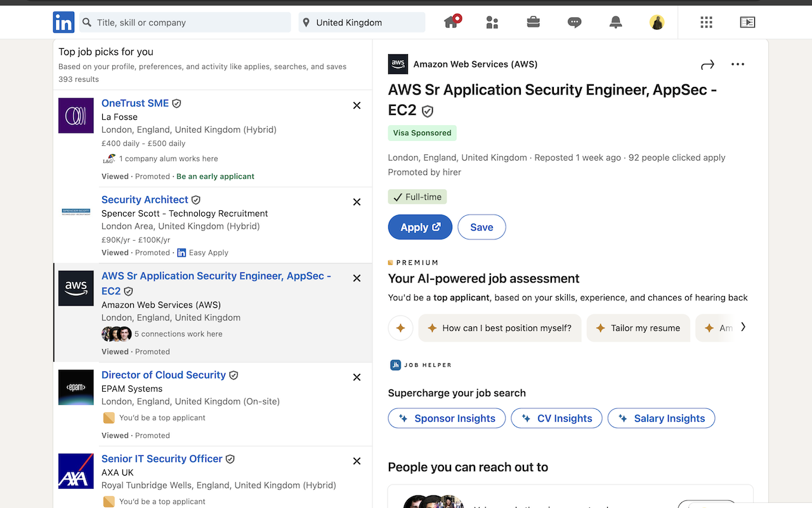Viewport: 812px width, 508px height.
Task: Click the partially hidden 'Am' suggestion chip
Action: [x=714, y=328]
